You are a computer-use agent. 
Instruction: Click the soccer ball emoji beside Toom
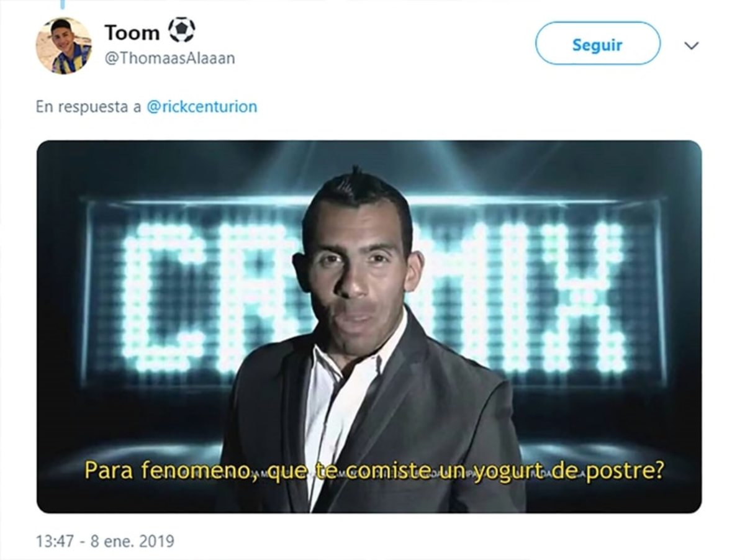click(181, 30)
